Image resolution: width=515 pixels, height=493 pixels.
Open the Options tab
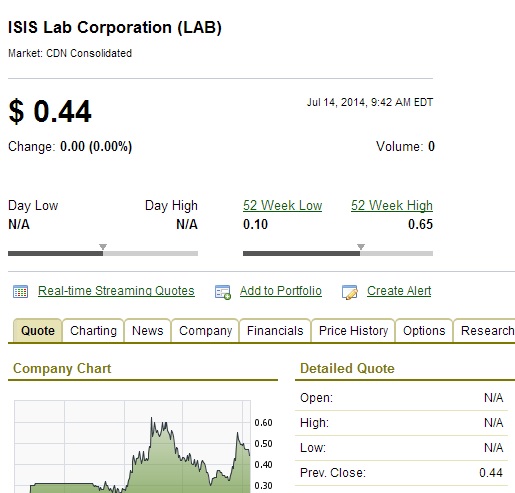pyautogui.click(x=424, y=331)
